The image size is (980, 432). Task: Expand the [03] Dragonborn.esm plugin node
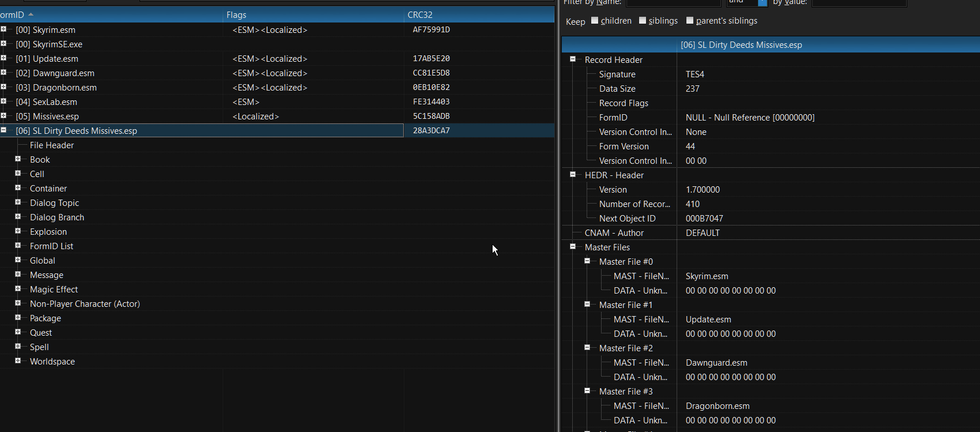pyautogui.click(x=3, y=87)
